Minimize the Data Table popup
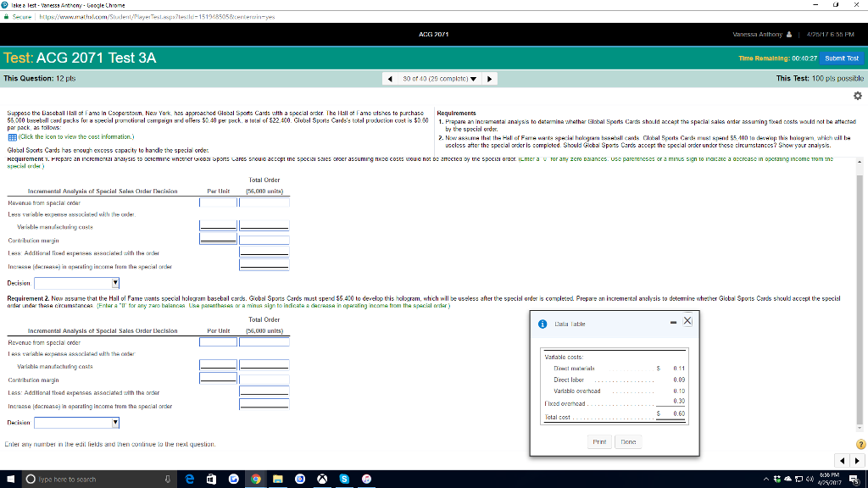Image resolution: width=868 pixels, height=488 pixels. (672, 320)
